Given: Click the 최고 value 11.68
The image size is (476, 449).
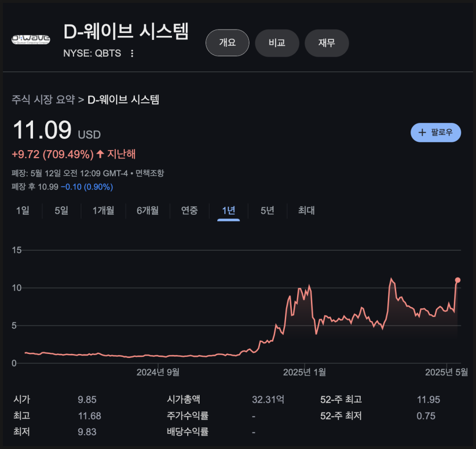Looking at the screenshot, I should click(x=90, y=416).
